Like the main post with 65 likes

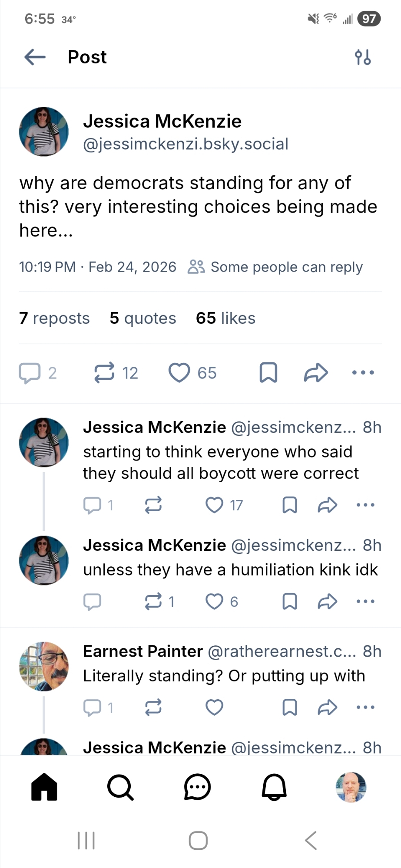(179, 373)
